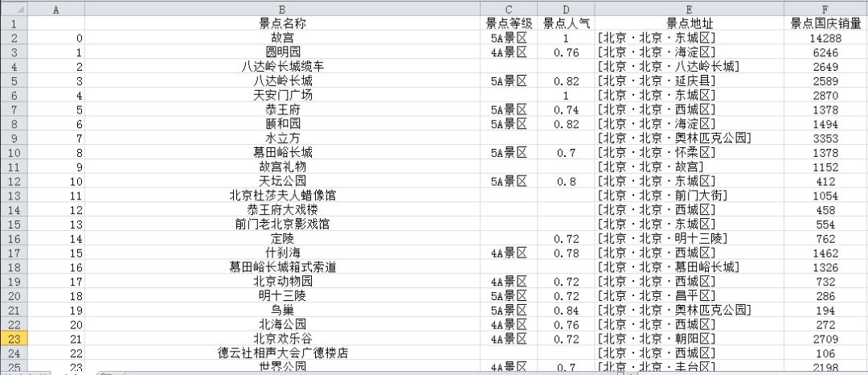Select address [北京·北京·怀柔区]
The height and width of the screenshot is (375, 868).
tap(690, 152)
